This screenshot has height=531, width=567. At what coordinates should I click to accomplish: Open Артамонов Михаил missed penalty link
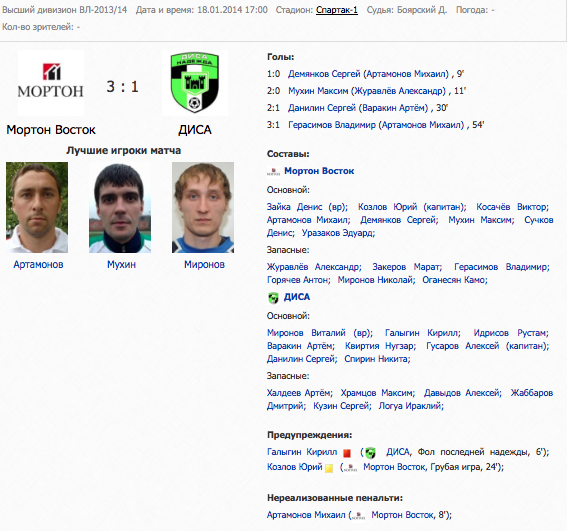click(306, 515)
